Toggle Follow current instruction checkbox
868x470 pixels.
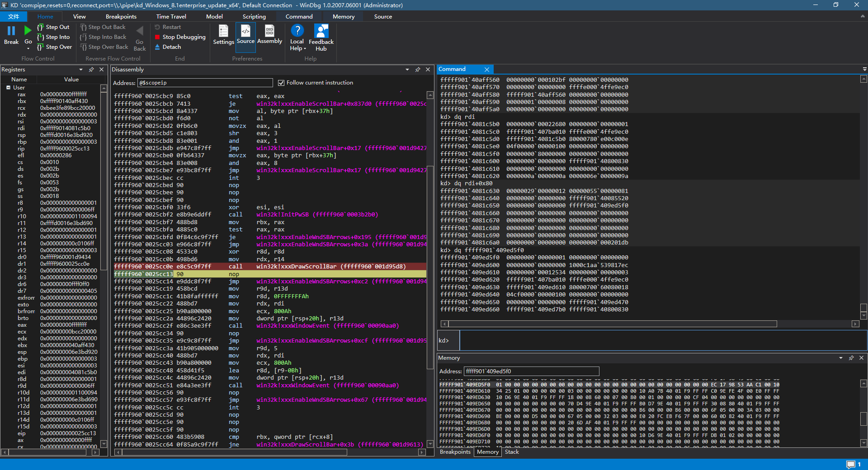pos(281,83)
